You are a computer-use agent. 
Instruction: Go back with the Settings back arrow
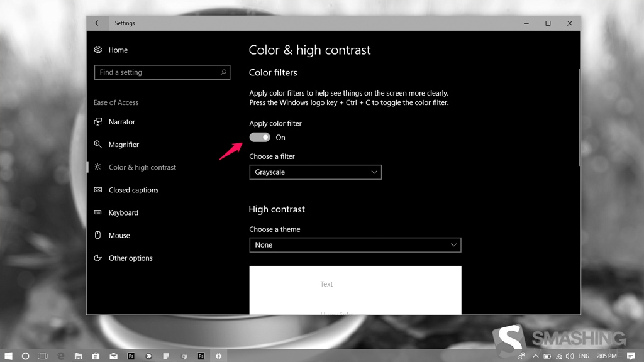(x=97, y=23)
